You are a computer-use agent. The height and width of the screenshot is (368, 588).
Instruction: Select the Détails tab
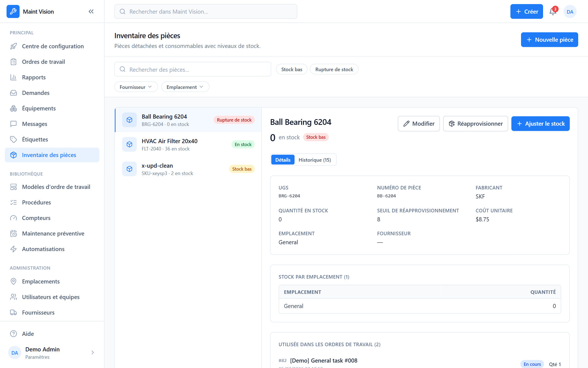(x=283, y=160)
